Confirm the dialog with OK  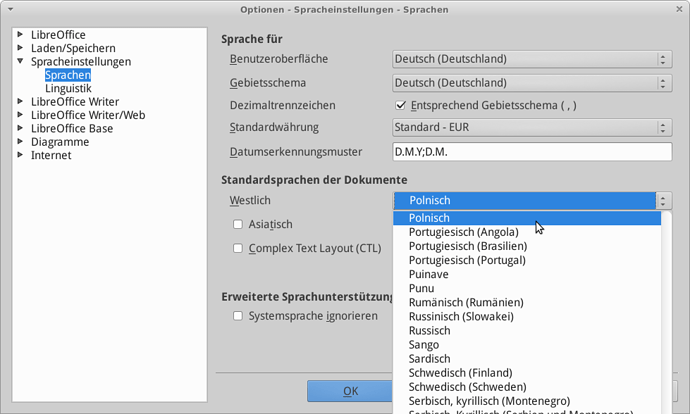coord(350,391)
